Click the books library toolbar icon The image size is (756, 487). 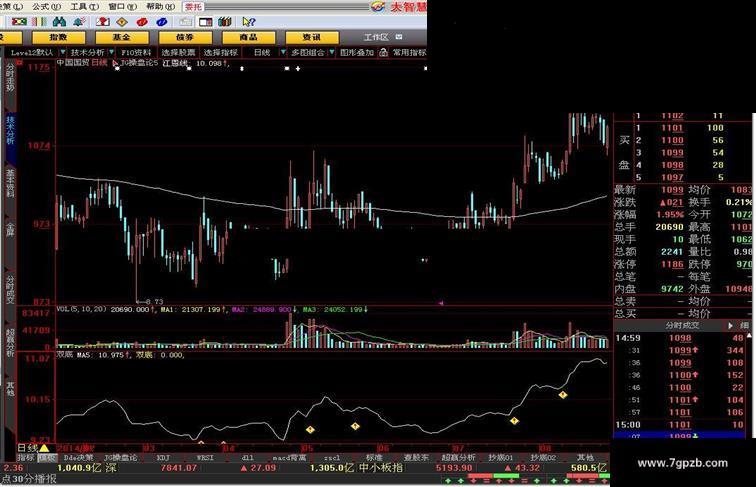(225, 22)
